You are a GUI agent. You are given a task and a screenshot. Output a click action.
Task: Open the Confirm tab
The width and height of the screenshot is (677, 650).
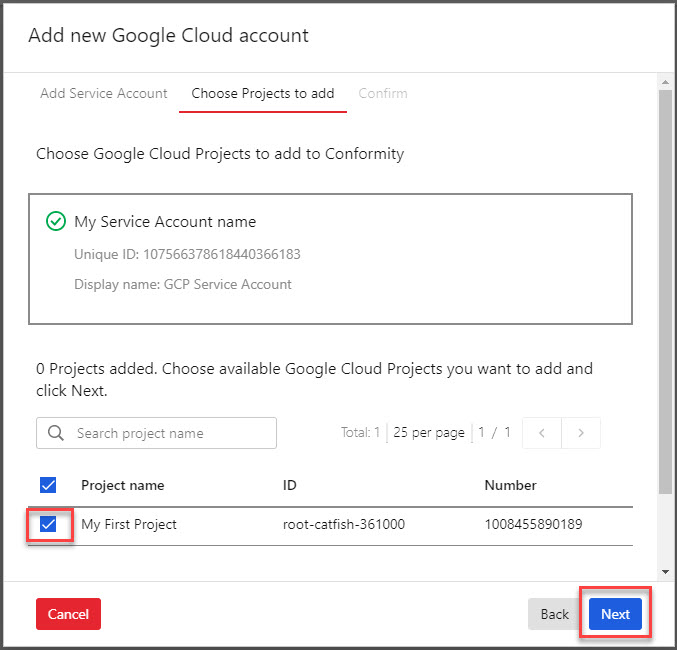coord(383,93)
